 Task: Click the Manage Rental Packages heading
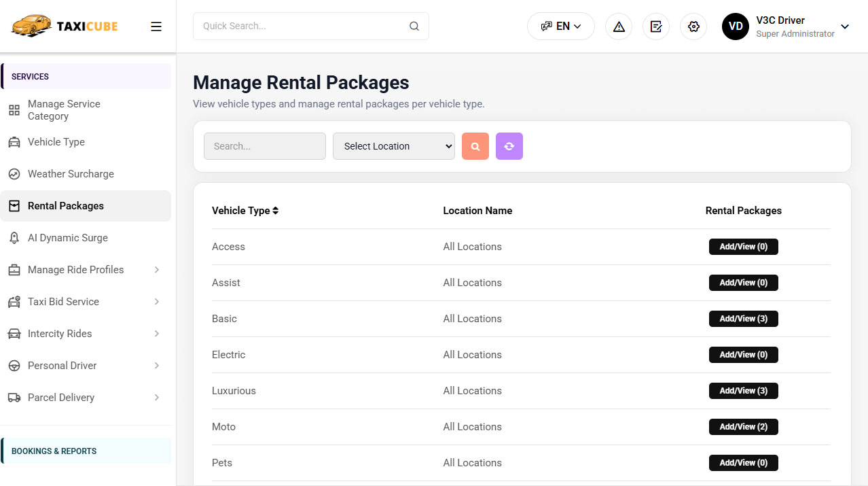pos(301,83)
